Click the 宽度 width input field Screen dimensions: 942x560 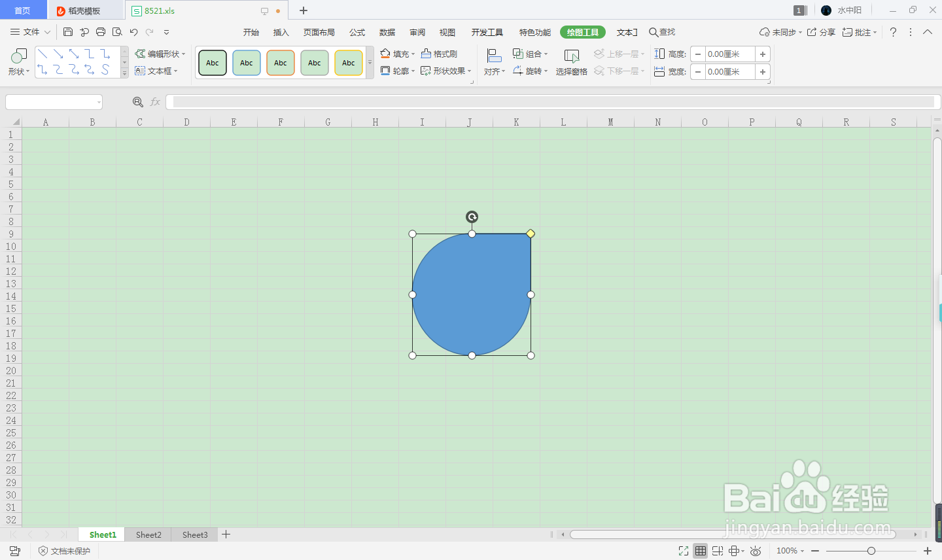(730, 72)
